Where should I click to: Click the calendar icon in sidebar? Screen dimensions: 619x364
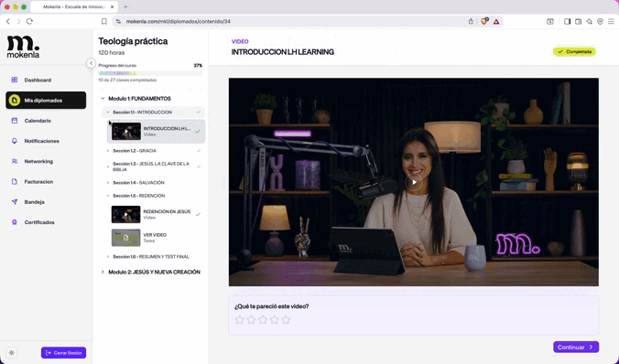[x=15, y=121]
